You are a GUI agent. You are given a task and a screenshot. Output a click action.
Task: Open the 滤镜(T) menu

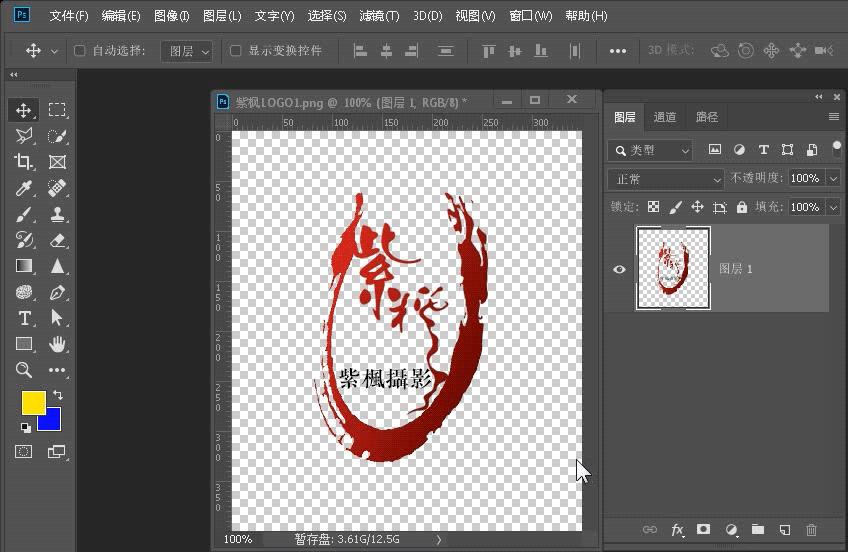coord(379,16)
